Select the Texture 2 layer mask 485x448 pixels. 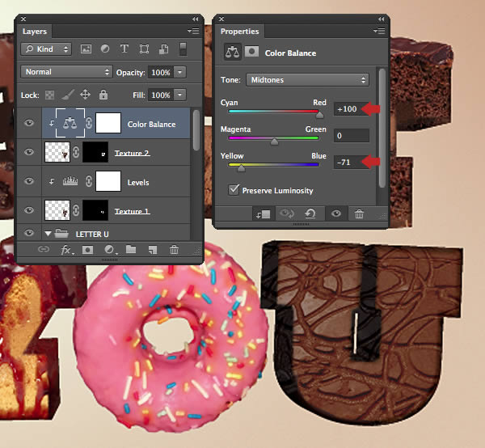[95, 151]
